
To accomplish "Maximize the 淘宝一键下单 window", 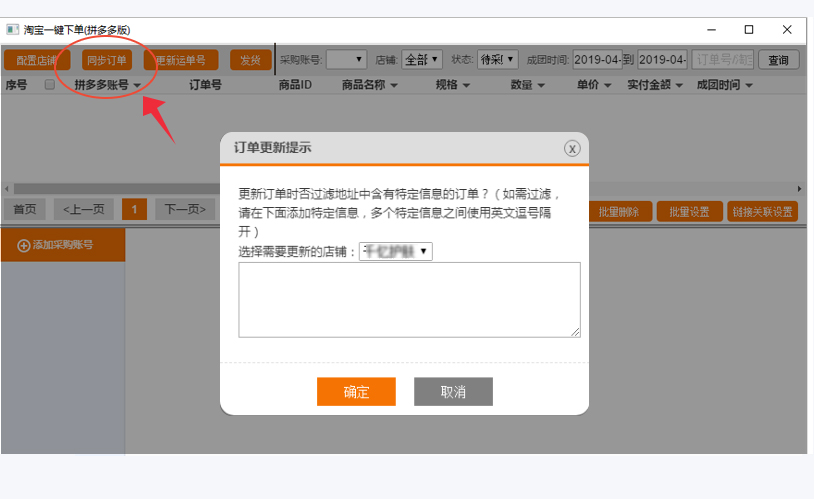I will tap(749, 30).
